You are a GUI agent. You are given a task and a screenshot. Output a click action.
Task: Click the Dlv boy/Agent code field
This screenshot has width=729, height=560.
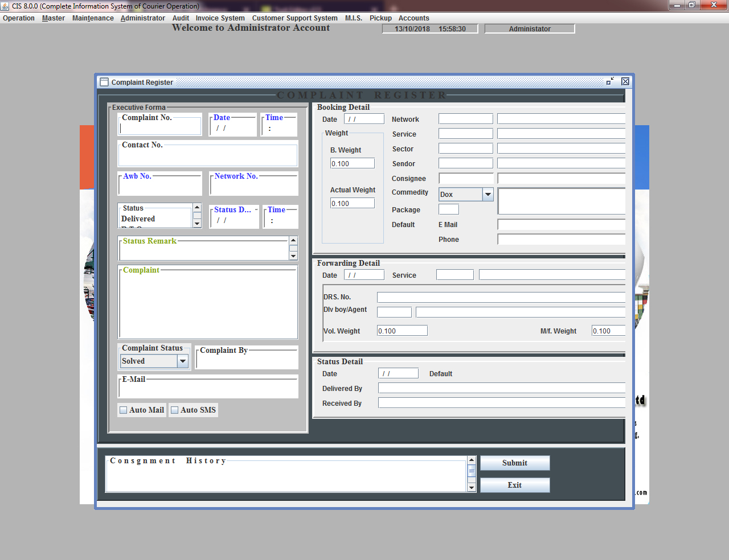click(x=394, y=312)
